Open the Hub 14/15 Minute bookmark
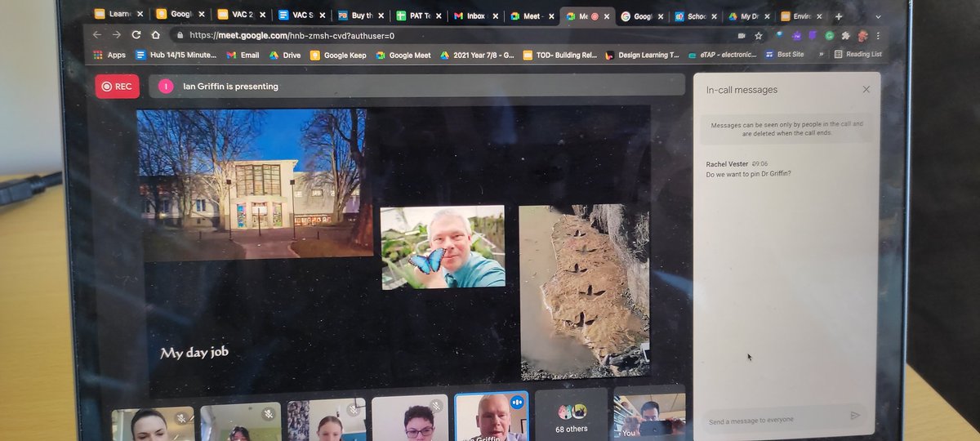980x441 pixels. coord(176,55)
